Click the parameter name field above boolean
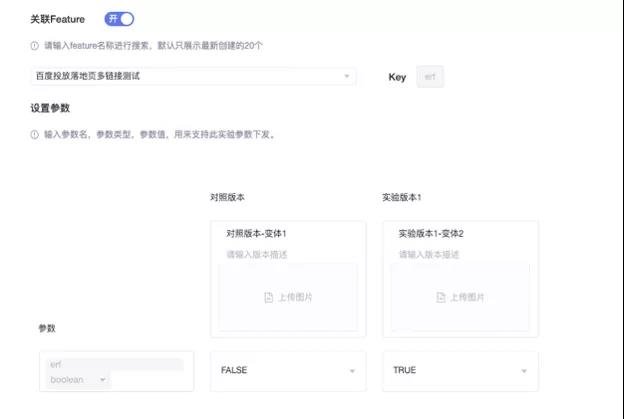 (x=115, y=364)
